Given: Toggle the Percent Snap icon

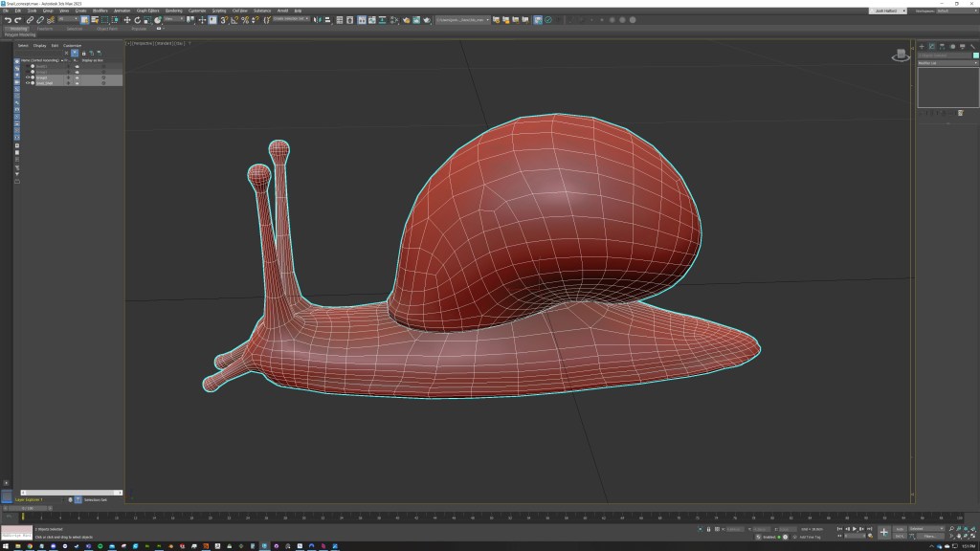Looking at the screenshot, I should click(x=244, y=19).
